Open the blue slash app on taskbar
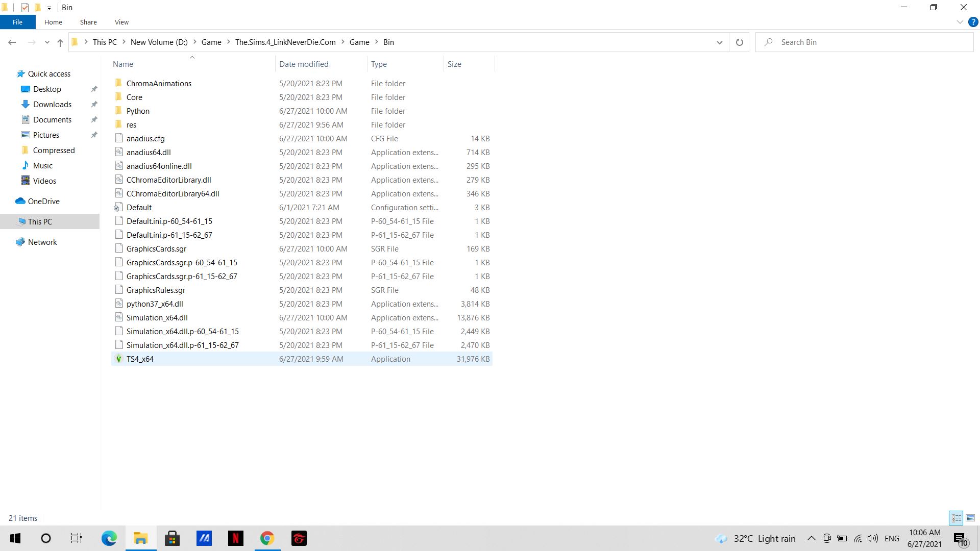The width and height of the screenshot is (980, 551). click(x=204, y=538)
